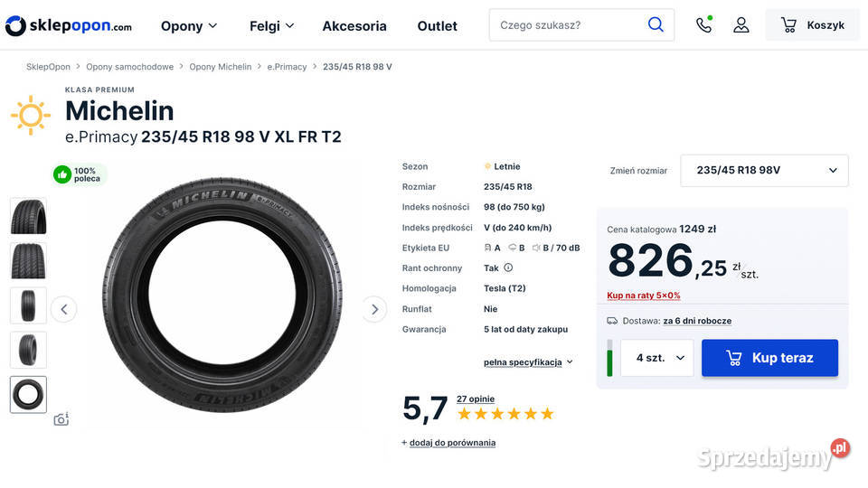Click the Michelin brand heading
Screen dimensions: 868x488
pyautogui.click(x=119, y=110)
